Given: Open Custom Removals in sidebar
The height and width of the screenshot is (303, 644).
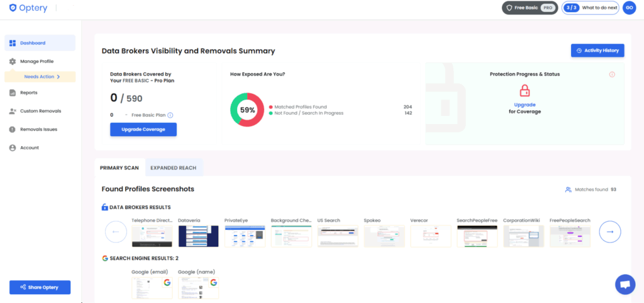Looking at the screenshot, I should click(40, 111).
